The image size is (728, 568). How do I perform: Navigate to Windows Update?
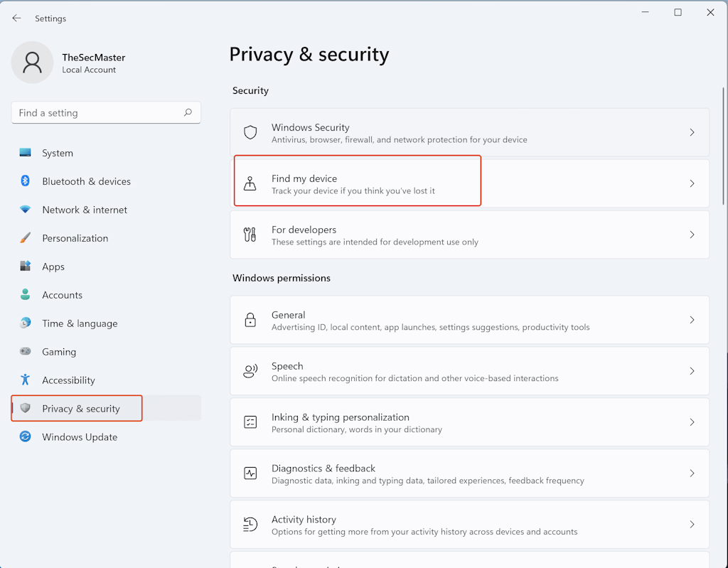(107, 436)
